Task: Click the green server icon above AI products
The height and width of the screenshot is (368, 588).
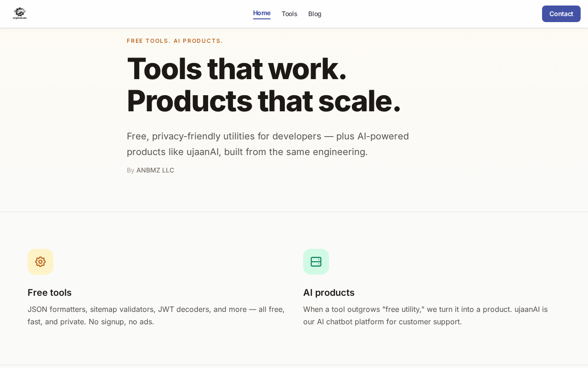Action: [316, 262]
